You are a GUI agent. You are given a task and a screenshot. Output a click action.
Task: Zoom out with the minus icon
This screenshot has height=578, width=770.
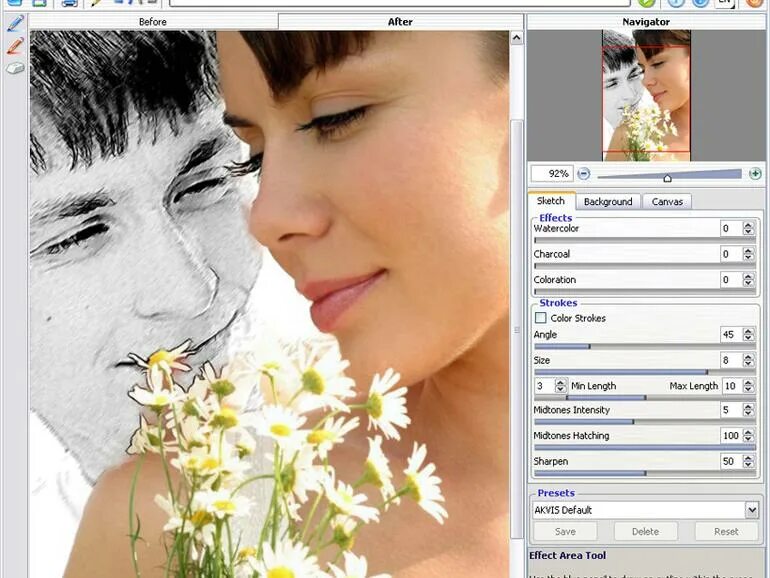[583, 173]
